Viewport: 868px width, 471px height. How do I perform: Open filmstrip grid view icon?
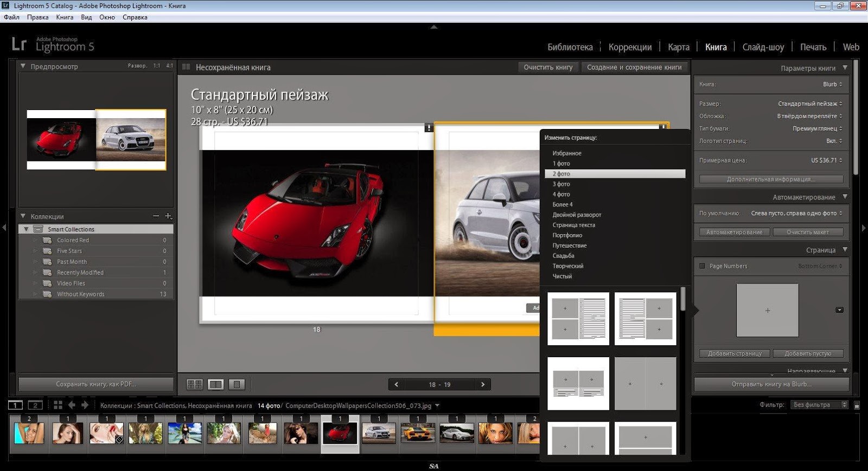[x=58, y=405]
